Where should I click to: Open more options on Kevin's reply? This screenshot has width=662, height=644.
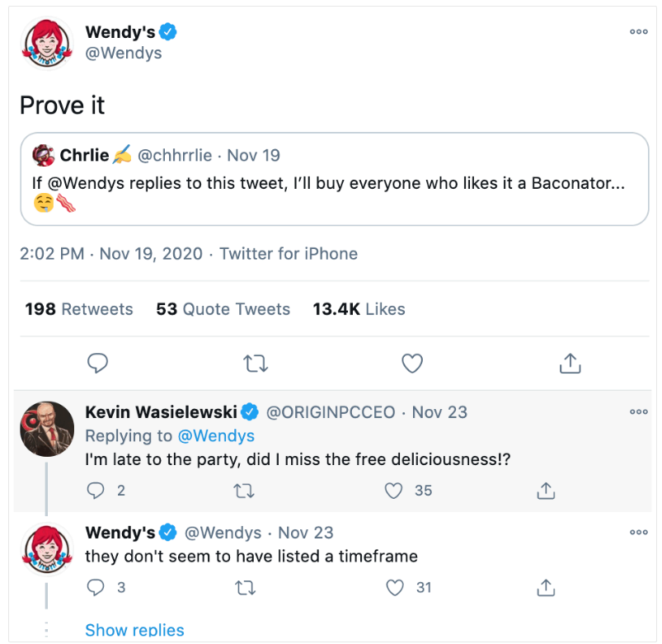point(638,411)
